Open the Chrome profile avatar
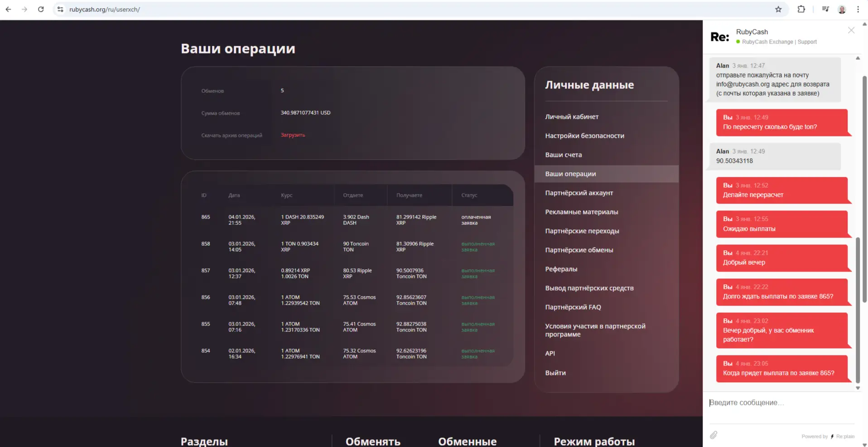 [842, 9]
